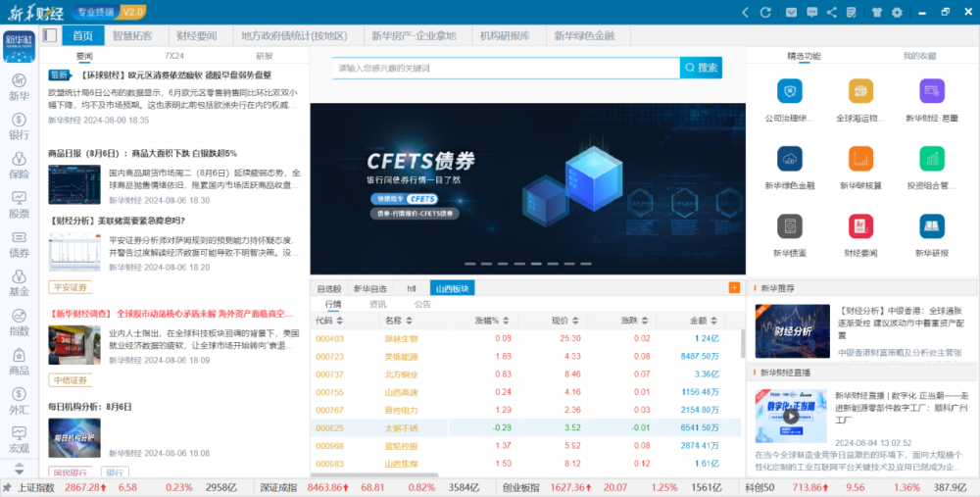The image size is (980, 497).
Task: Open the skin theme shirt icon
Action: coord(876,12)
